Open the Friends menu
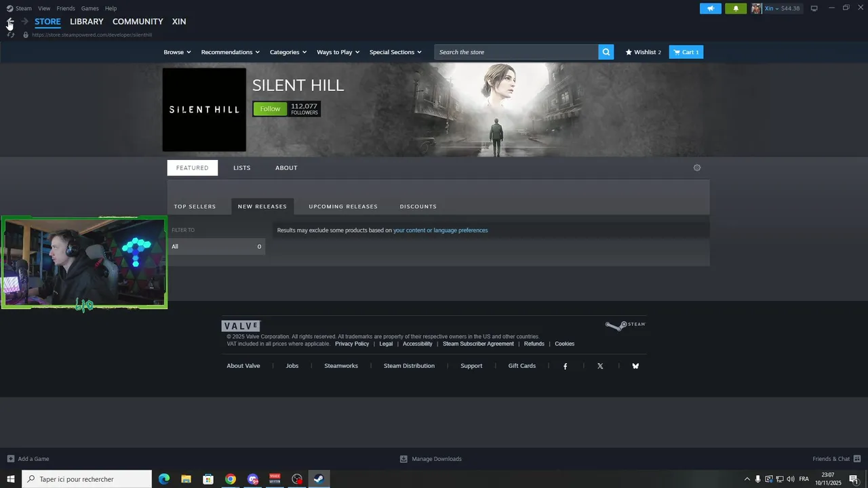868x488 pixels. (66, 8)
